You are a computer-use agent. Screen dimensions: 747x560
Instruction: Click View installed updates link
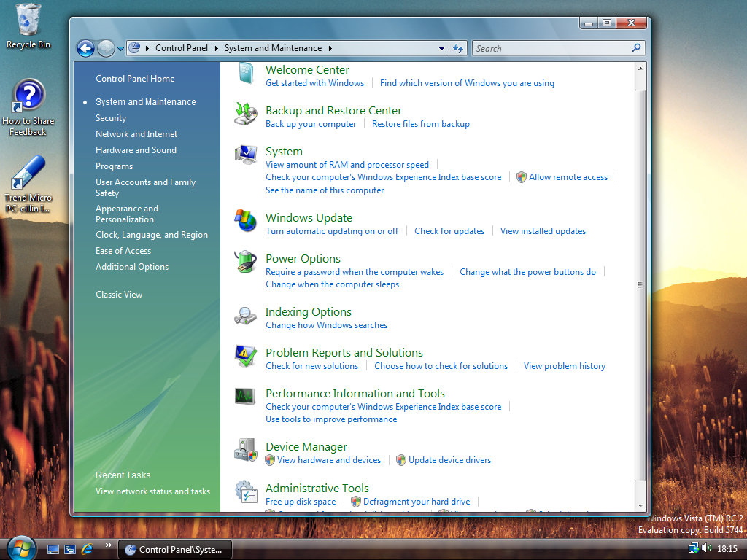point(543,231)
